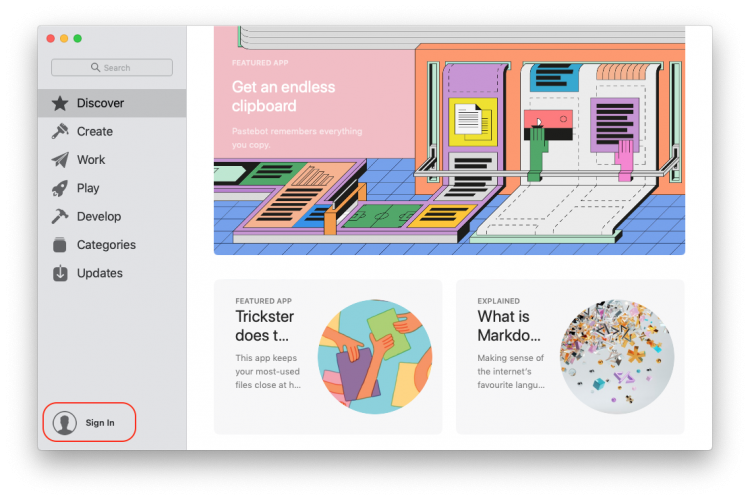Click the FEATURED APP label above Trickster
The height and width of the screenshot is (500, 750).
[x=264, y=301]
